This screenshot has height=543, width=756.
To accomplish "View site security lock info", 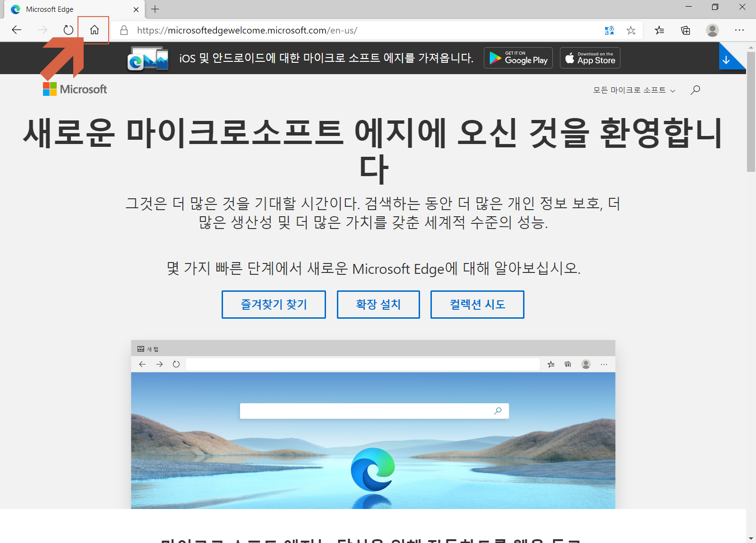I will (124, 30).
